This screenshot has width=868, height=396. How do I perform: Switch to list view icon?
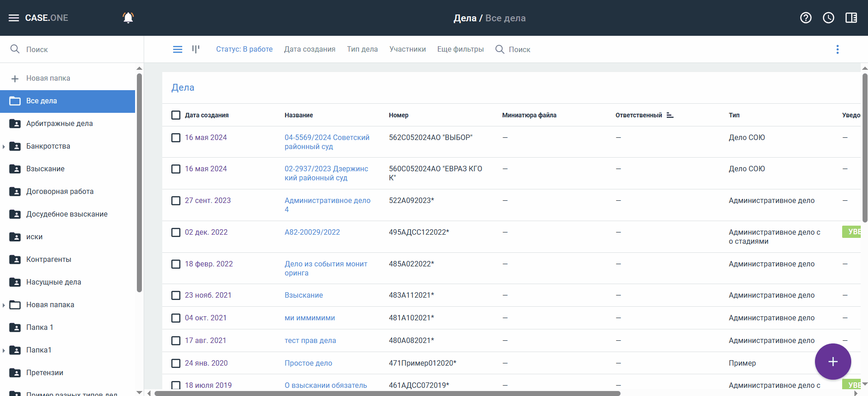pyautogui.click(x=178, y=49)
